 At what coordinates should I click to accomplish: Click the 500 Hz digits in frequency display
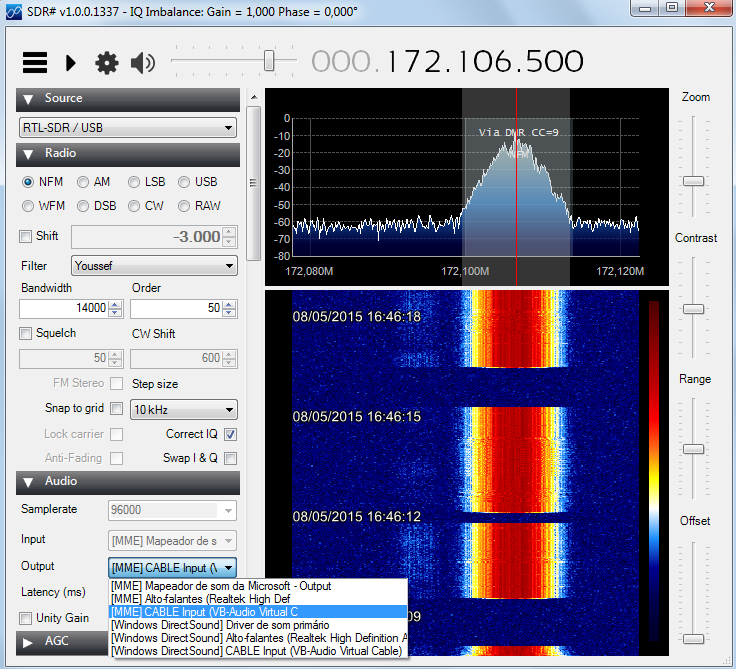[554, 61]
